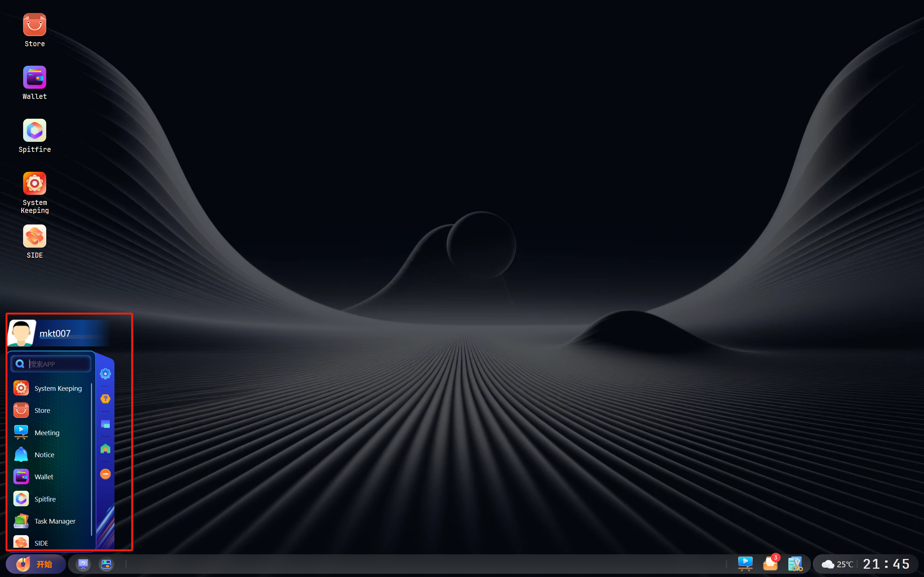Click the settings gear in start menu sidebar

(x=105, y=373)
